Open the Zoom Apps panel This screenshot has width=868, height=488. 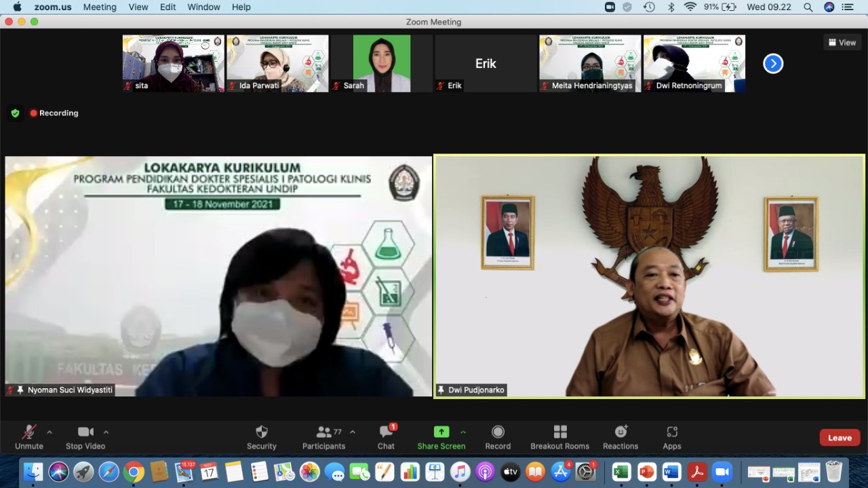[x=671, y=437]
